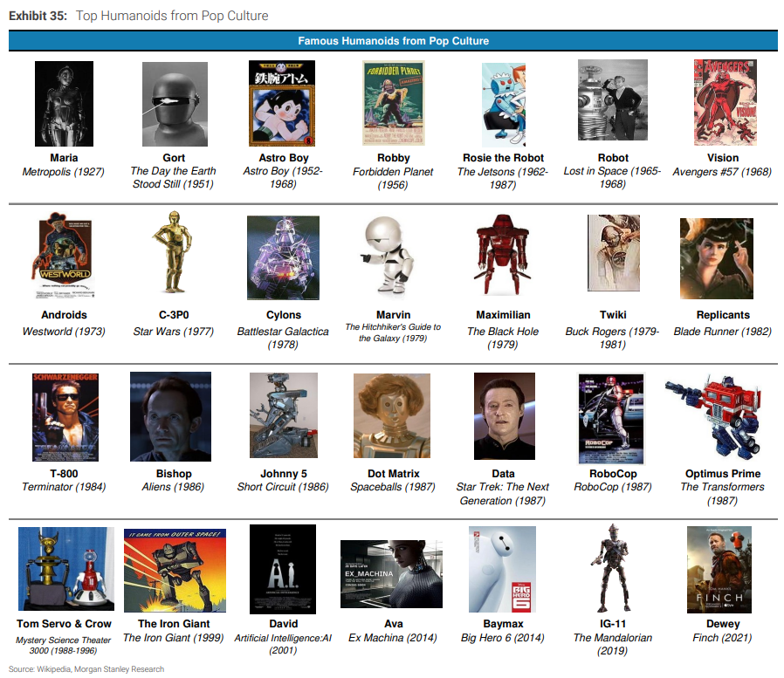Click the RoboCop movie poster

click(x=611, y=419)
